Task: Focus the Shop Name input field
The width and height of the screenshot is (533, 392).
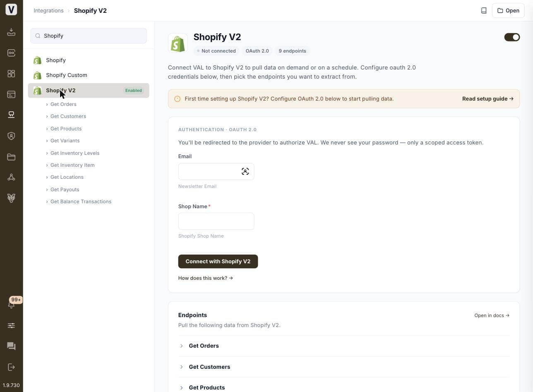Action: point(216,221)
